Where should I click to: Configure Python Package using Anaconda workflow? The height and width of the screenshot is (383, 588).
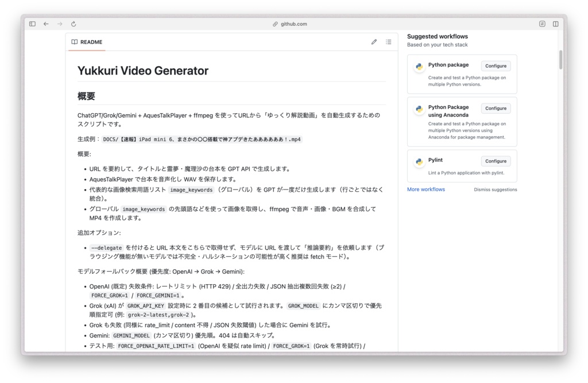[x=496, y=108]
